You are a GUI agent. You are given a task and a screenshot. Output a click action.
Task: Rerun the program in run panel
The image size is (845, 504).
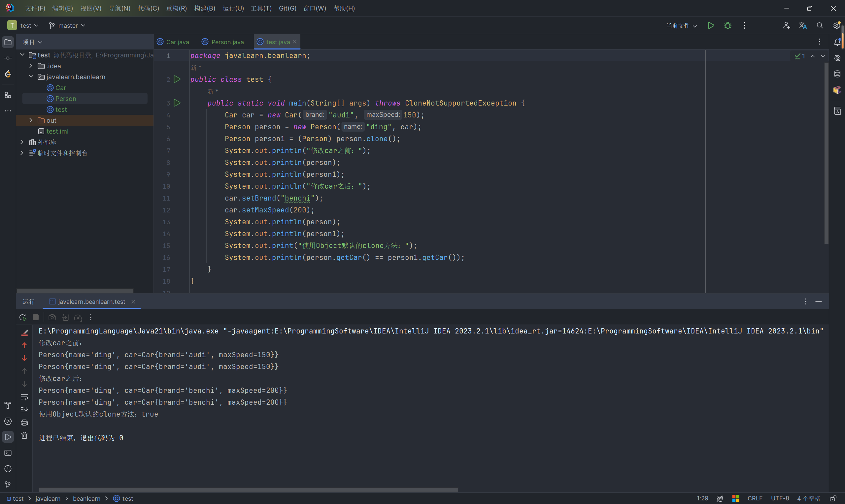pos(23,317)
